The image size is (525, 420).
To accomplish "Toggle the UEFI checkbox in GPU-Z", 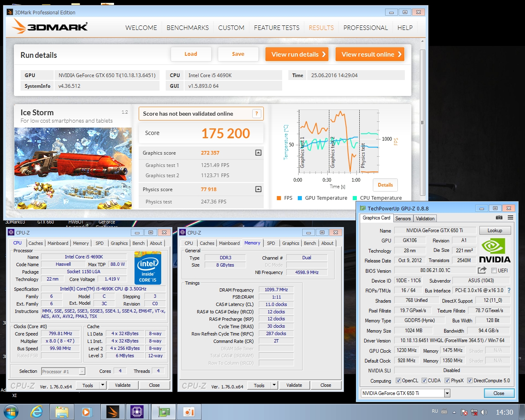I will [x=494, y=271].
